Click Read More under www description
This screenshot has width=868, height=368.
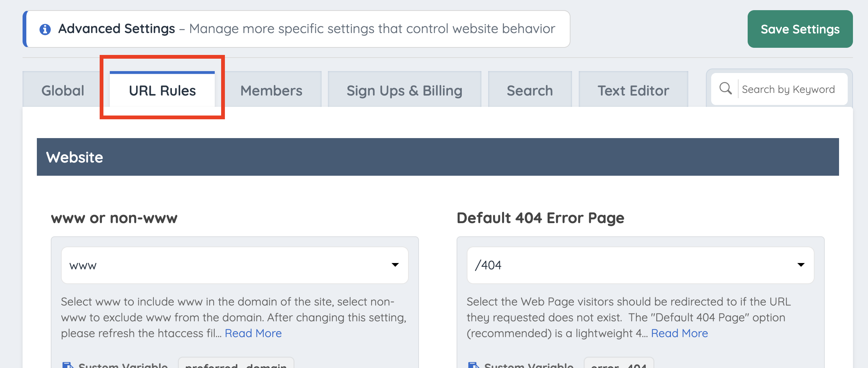point(253,333)
